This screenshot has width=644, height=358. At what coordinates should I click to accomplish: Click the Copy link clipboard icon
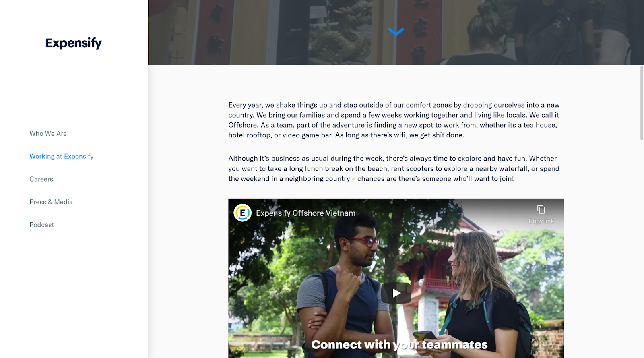coord(541,209)
